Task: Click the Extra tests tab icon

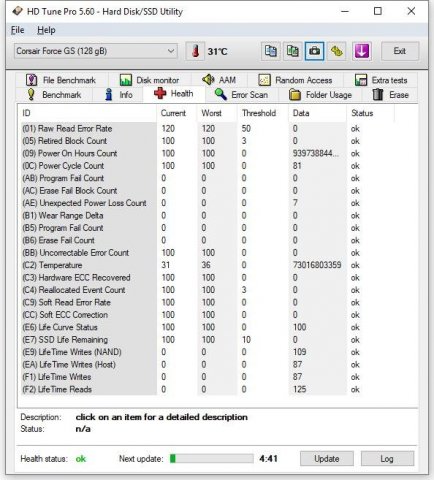Action: coord(361,80)
